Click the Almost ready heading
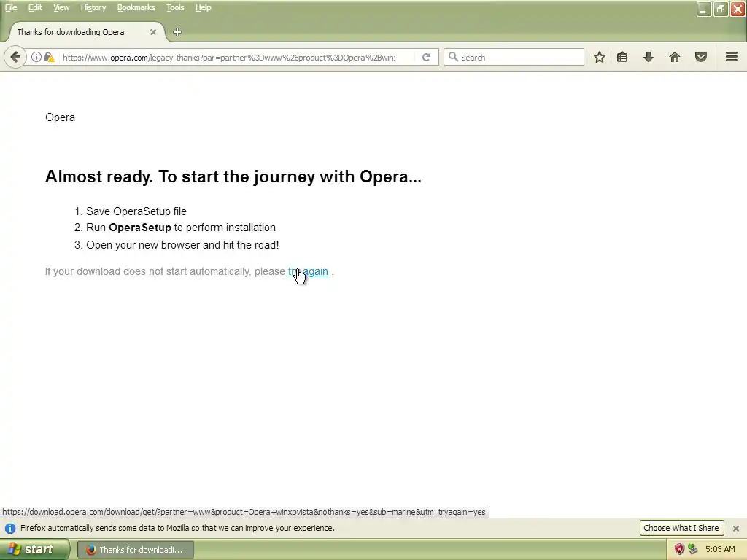Image resolution: width=747 pixels, height=560 pixels. (233, 176)
